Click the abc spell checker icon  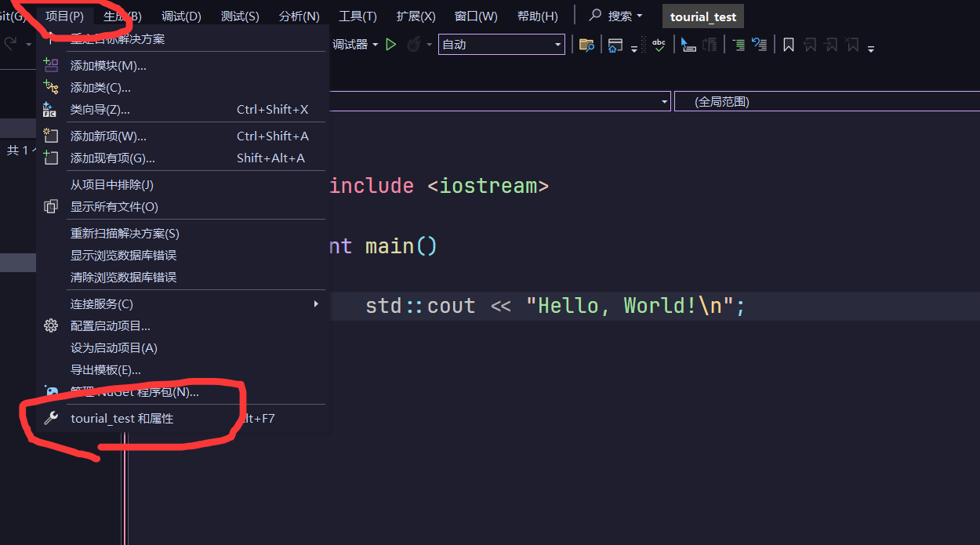659,45
